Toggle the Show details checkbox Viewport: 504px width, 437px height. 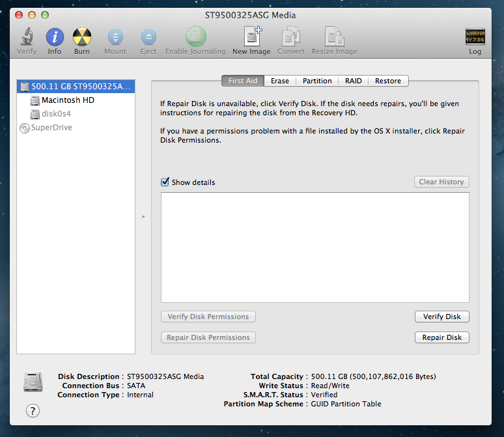point(165,182)
